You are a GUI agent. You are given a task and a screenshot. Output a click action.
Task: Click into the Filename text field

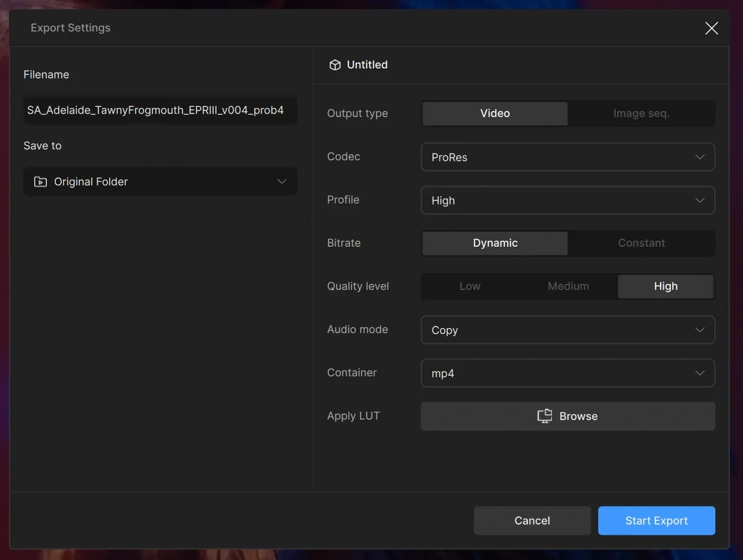[160, 110]
